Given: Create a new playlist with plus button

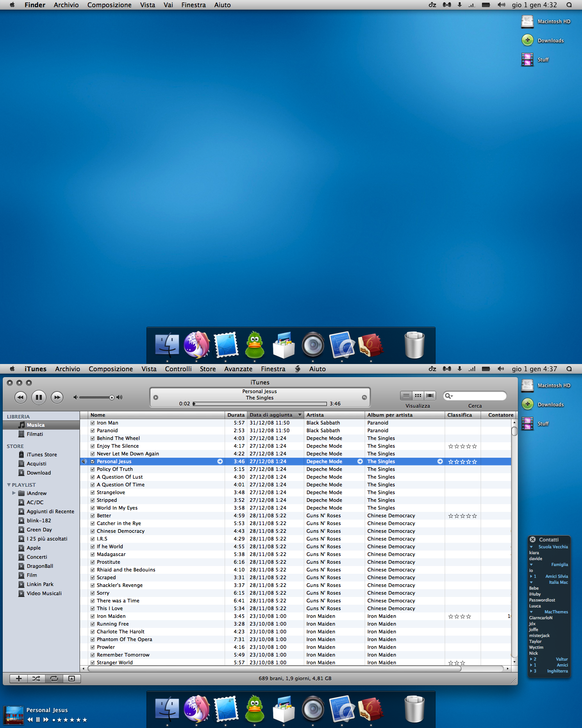Looking at the screenshot, I should point(19,678).
